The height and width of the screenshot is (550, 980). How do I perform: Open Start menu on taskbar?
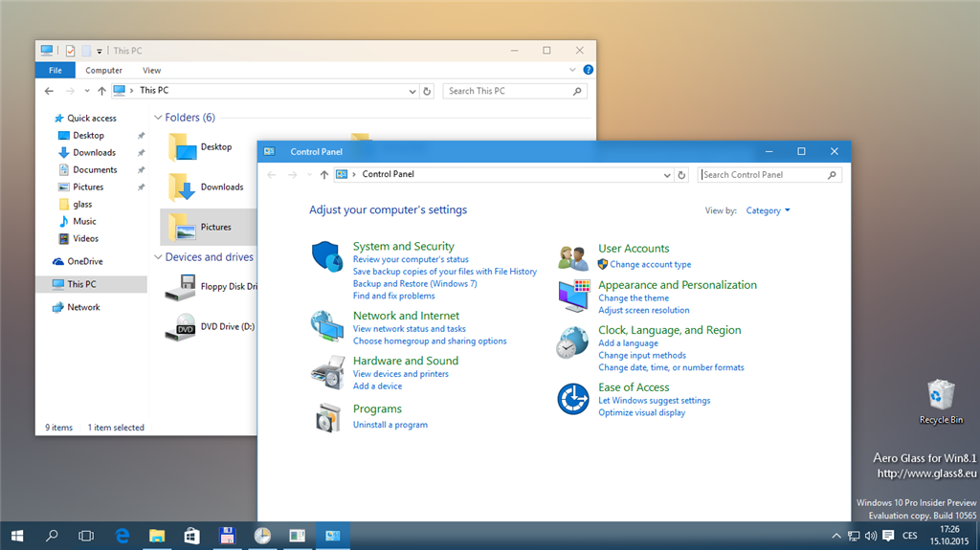17,536
